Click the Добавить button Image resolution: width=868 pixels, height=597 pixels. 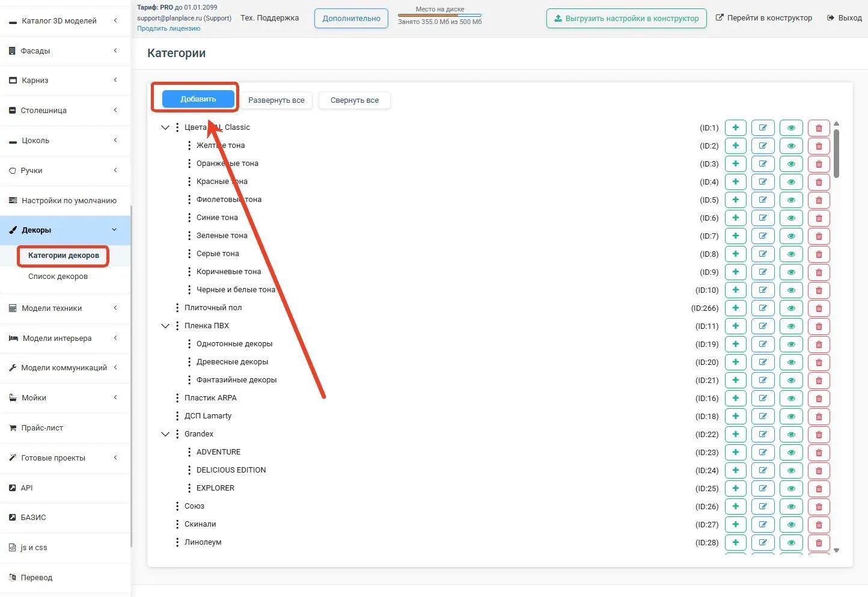coord(198,99)
